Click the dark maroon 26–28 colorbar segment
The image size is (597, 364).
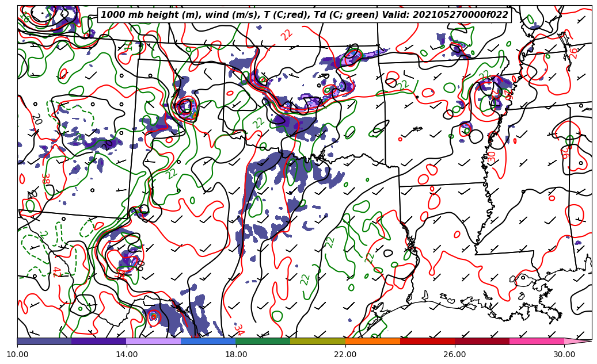[x=482, y=341]
